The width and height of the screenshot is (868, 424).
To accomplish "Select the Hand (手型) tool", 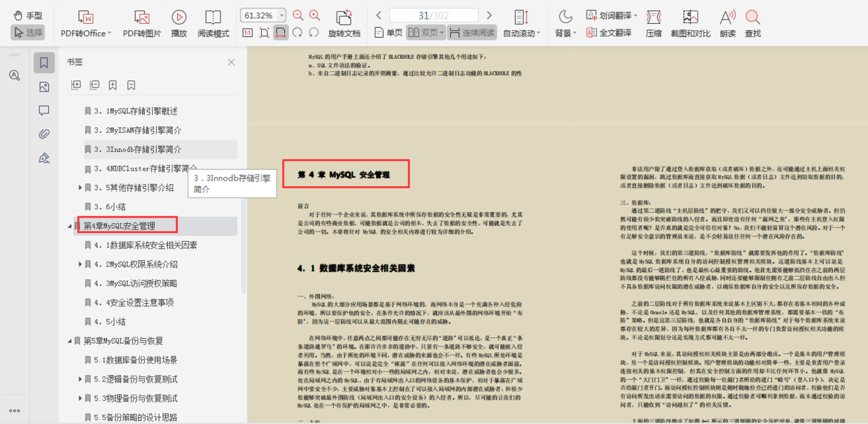I will point(28,15).
